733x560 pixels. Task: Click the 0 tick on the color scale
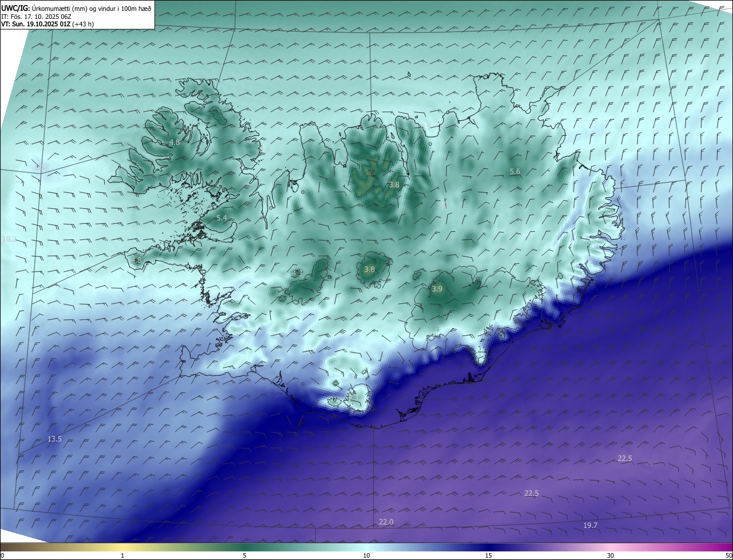tap(2, 555)
